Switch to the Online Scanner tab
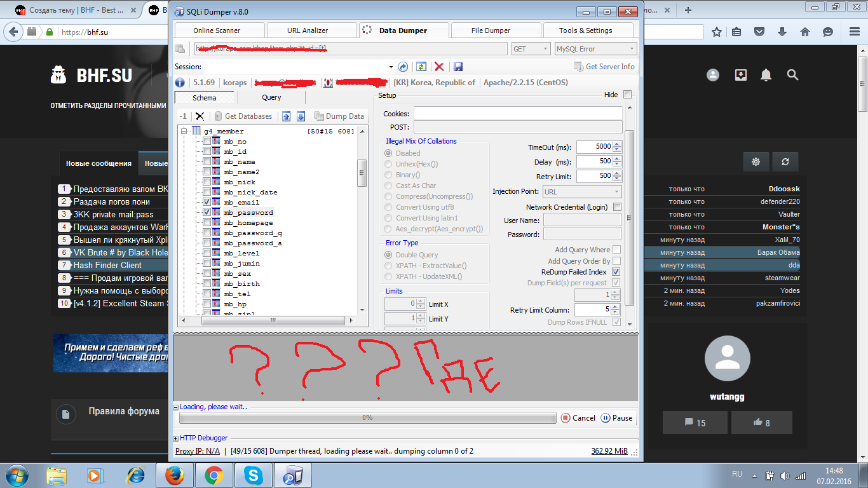868x488 pixels. [217, 30]
